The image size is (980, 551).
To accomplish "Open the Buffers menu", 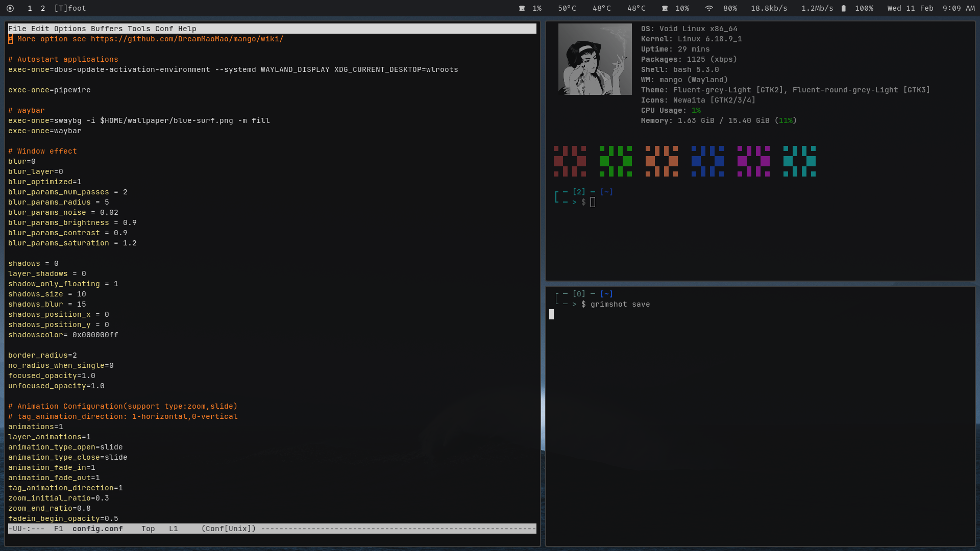I will 107,29.
